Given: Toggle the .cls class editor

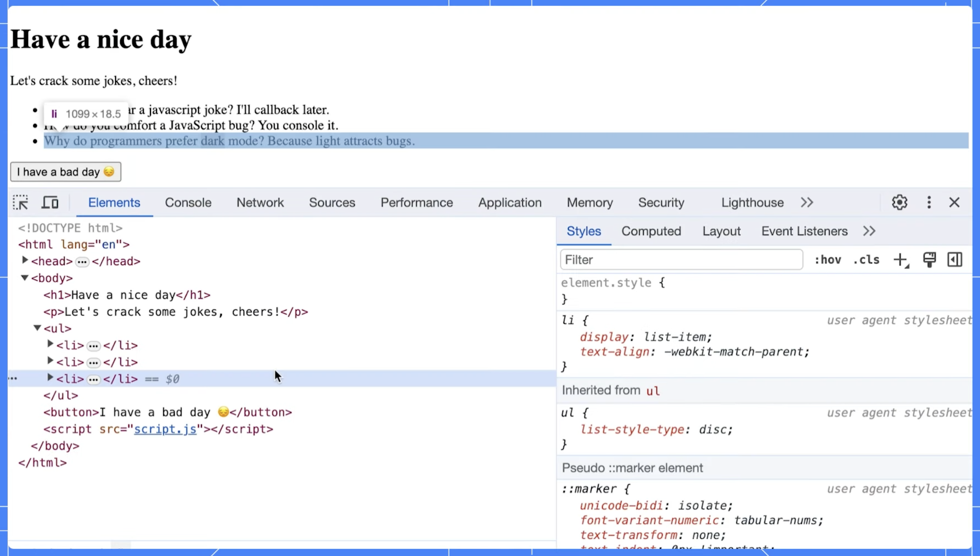Looking at the screenshot, I should (866, 260).
